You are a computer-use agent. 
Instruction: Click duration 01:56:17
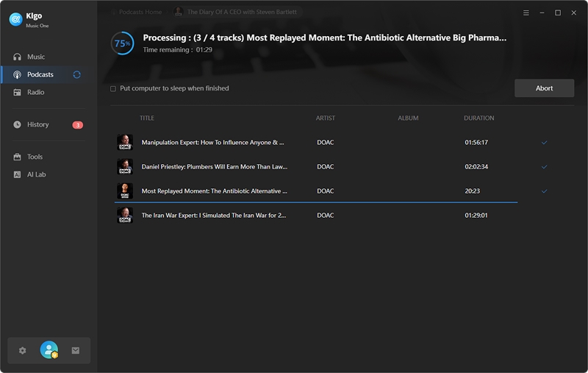pyautogui.click(x=476, y=143)
